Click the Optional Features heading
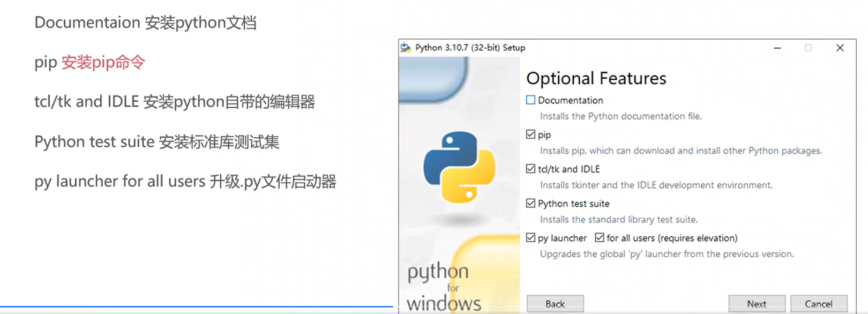The width and height of the screenshot is (868, 314). [x=596, y=78]
